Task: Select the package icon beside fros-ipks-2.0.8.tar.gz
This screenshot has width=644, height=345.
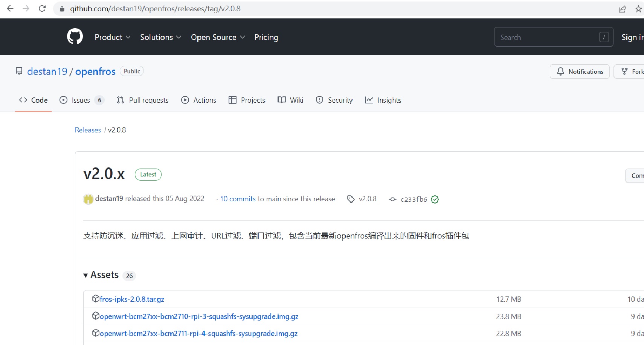Action: pyautogui.click(x=96, y=298)
